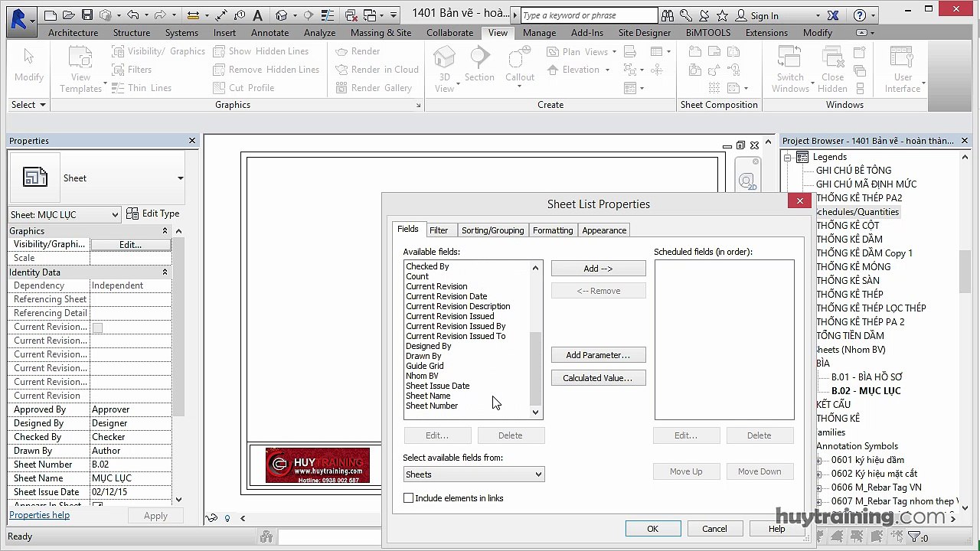Click Cancel in Sheet List Properties

coord(714,529)
